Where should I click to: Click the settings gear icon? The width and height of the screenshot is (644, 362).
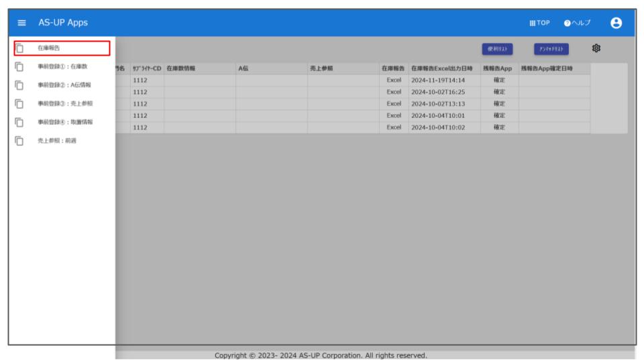tap(596, 48)
